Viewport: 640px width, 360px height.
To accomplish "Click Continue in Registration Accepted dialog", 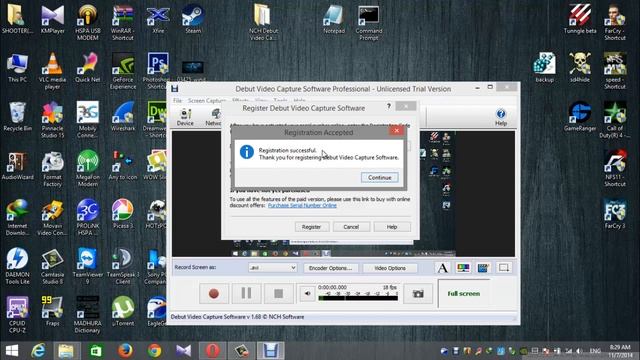I will (x=379, y=178).
